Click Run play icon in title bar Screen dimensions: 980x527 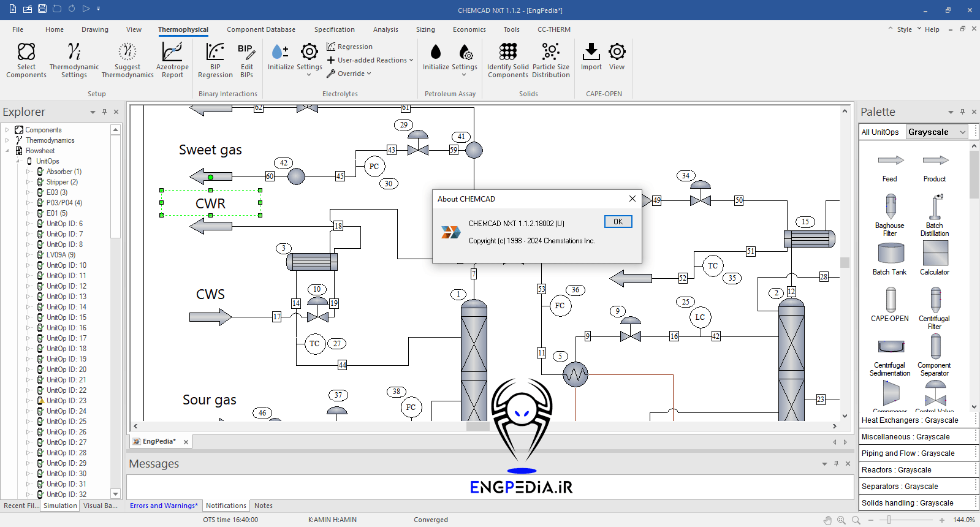[86, 9]
